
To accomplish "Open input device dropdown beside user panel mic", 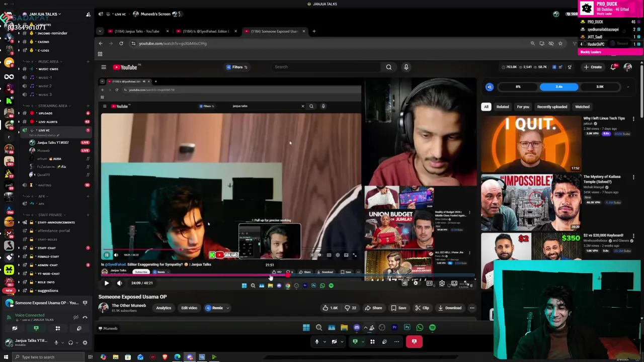I will [62, 342].
